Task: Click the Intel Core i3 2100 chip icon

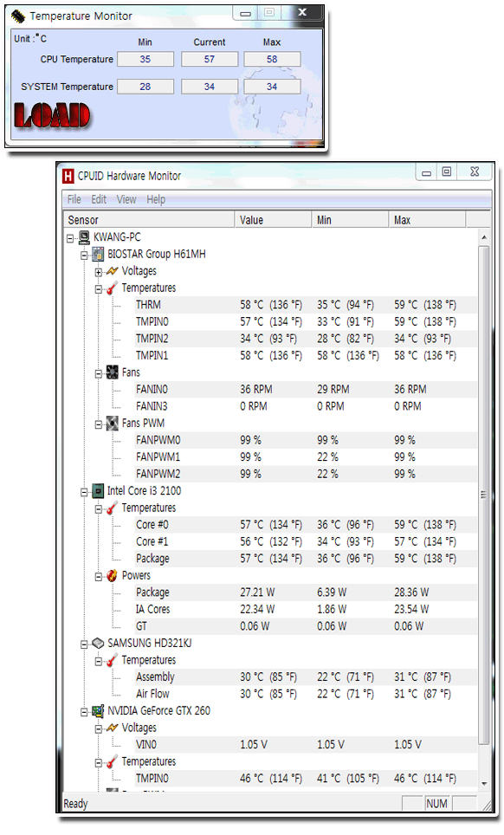Action: click(98, 491)
